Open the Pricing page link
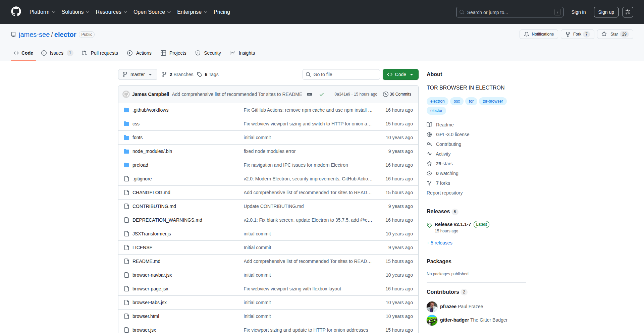The width and height of the screenshot is (644, 333). point(222,12)
